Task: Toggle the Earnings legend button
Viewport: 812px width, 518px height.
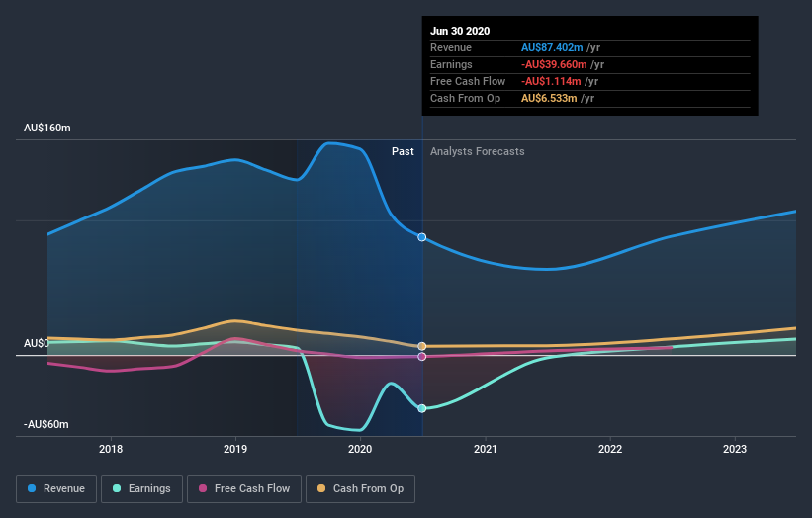Action: click(141, 489)
